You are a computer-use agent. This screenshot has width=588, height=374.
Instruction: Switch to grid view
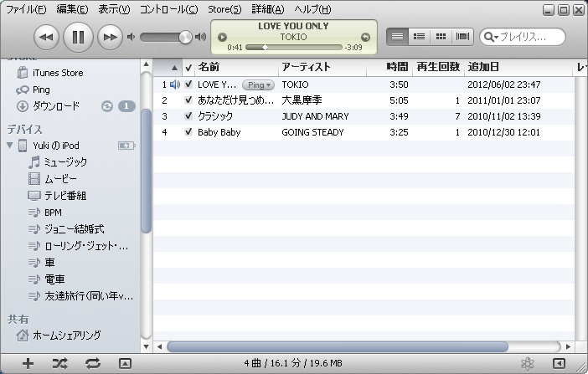tap(441, 37)
